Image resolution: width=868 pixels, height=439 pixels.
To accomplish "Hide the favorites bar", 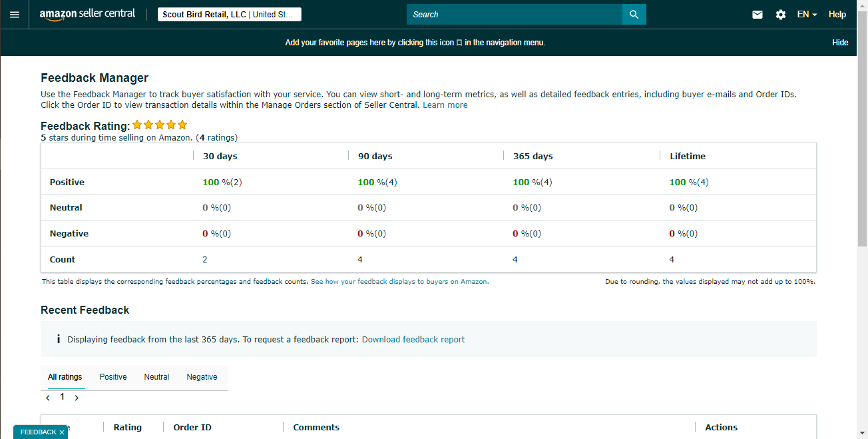I will point(840,43).
